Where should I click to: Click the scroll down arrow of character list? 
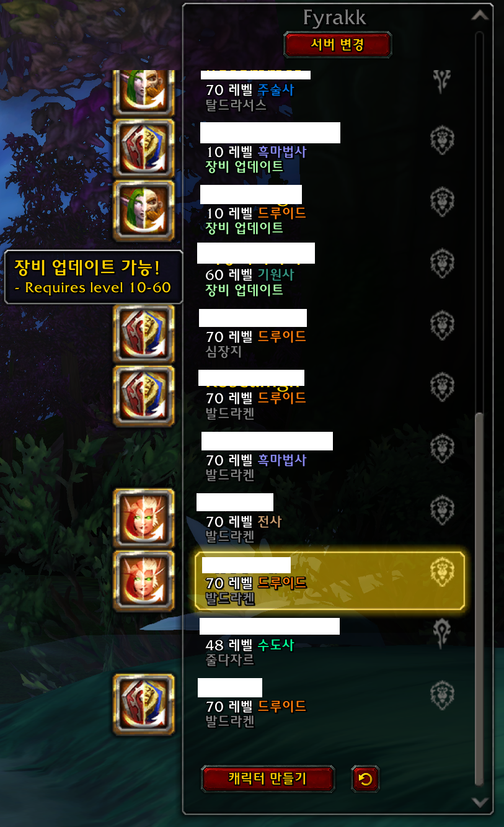point(480,802)
